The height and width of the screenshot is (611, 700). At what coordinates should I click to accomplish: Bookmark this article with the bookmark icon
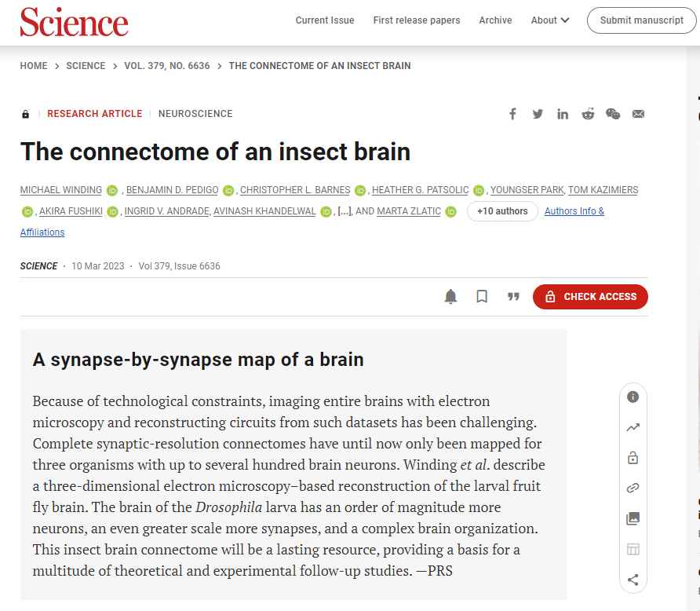point(482,297)
